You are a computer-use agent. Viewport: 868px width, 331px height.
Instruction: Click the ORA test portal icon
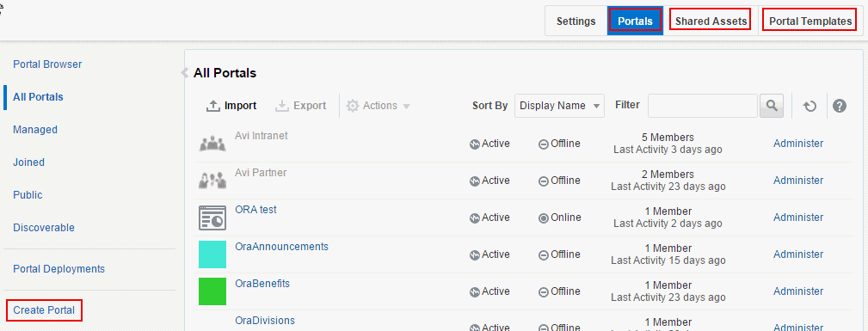[212, 218]
